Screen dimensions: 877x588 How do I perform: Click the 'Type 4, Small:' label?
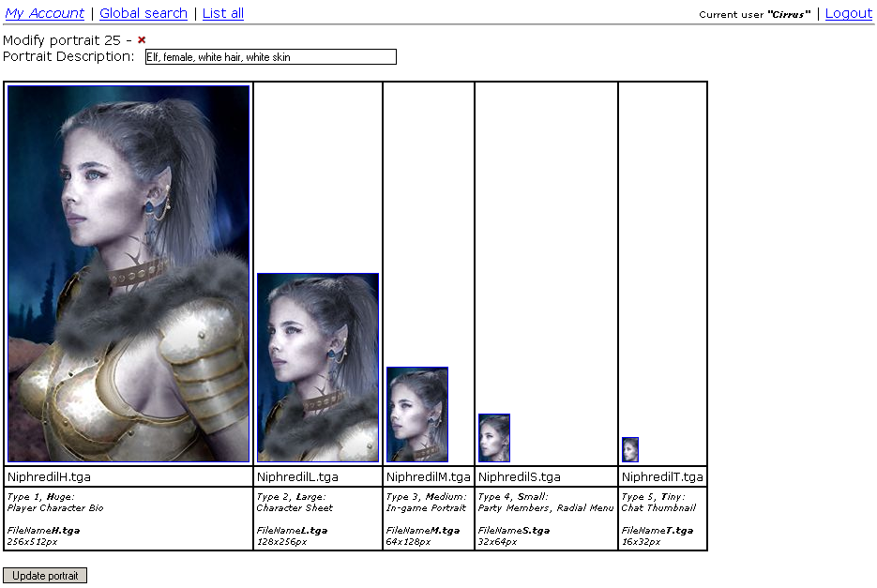coord(513,497)
